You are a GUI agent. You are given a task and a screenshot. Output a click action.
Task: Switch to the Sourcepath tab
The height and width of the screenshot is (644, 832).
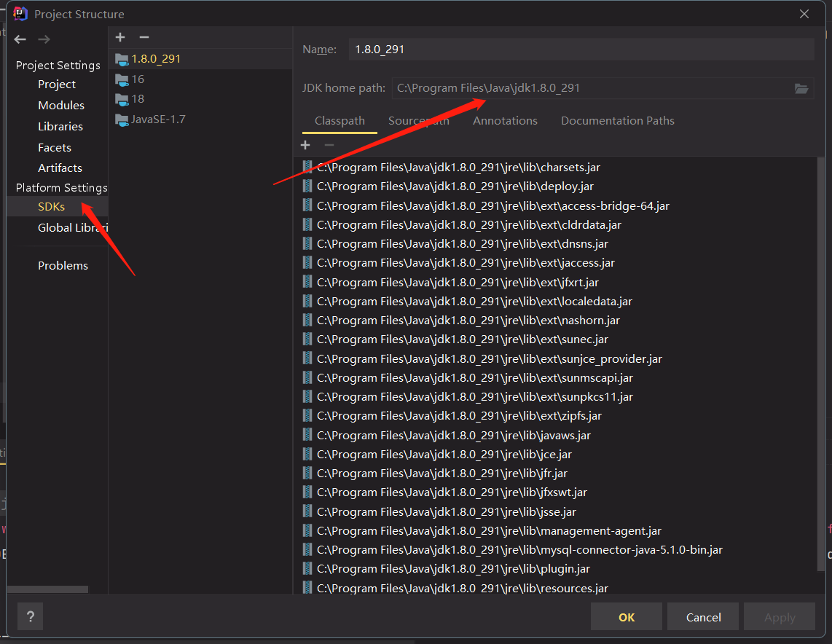coord(419,121)
